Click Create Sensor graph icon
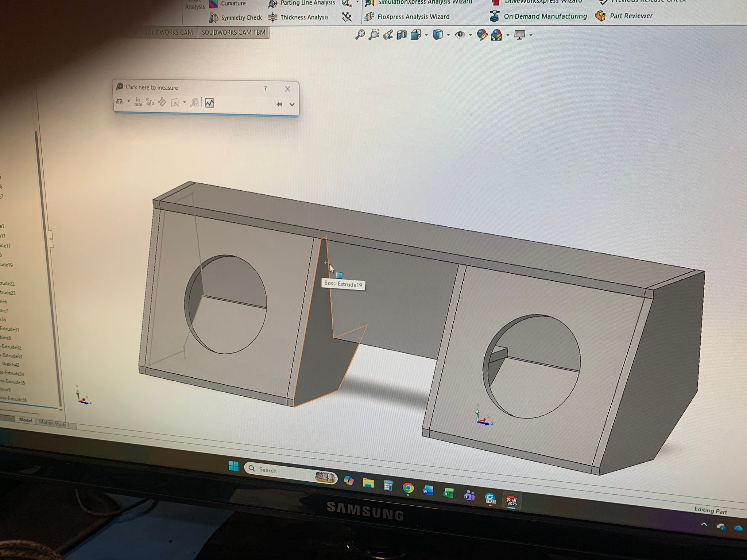Image resolution: width=747 pixels, height=560 pixels. (209, 103)
